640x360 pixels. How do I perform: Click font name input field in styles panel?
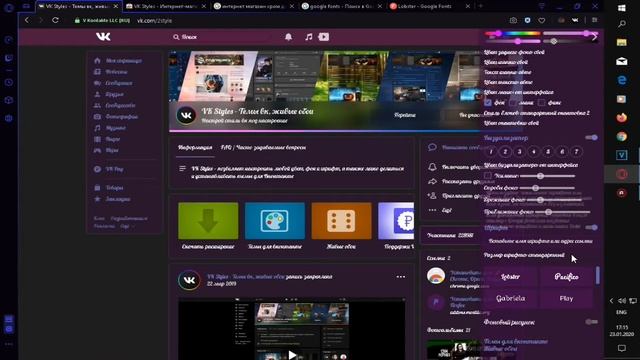(540, 241)
